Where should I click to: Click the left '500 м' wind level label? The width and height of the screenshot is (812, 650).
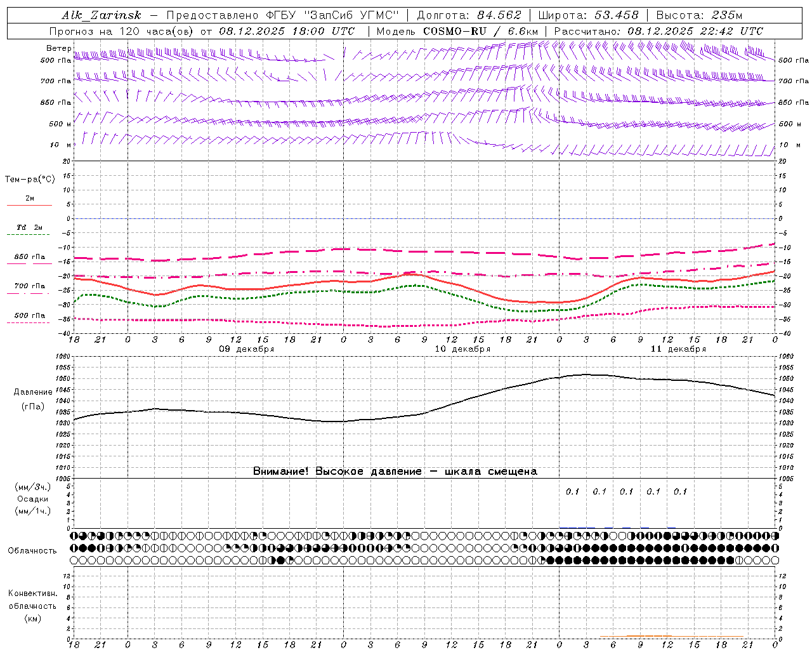pos(60,124)
